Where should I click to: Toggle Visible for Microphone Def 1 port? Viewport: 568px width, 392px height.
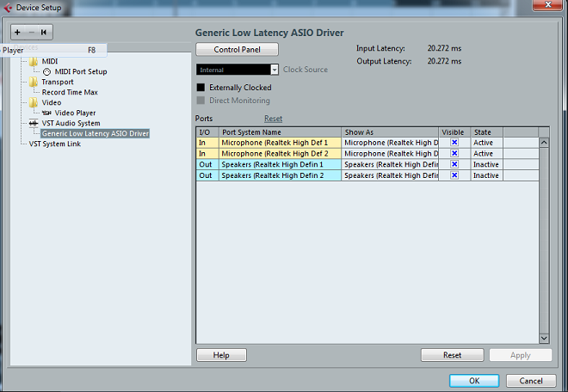[x=454, y=142]
